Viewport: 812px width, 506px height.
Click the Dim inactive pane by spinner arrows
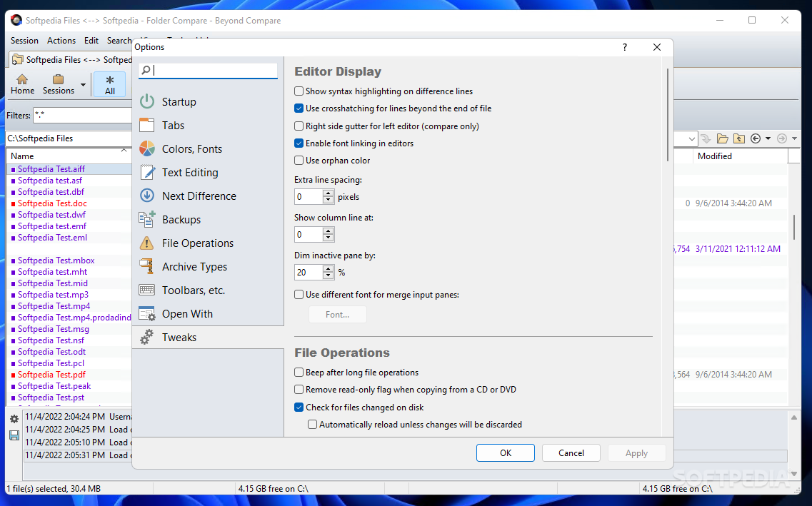pyautogui.click(x=328, y=272)
